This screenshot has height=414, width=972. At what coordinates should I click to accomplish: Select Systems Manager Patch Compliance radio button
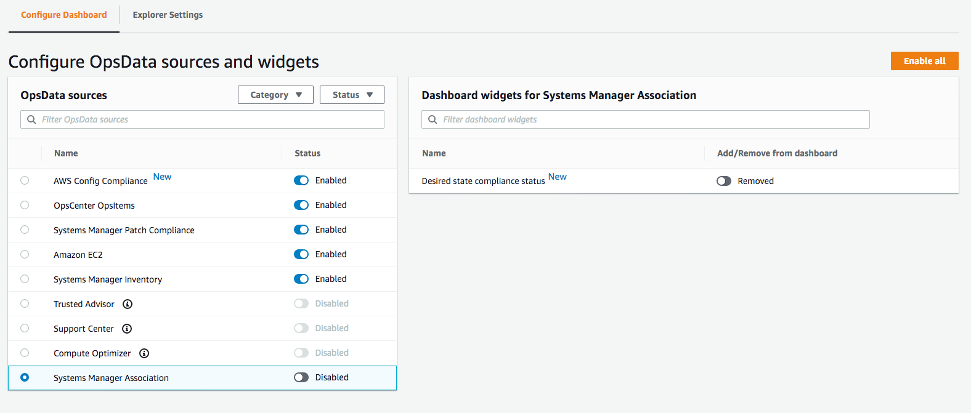point(25,230)
